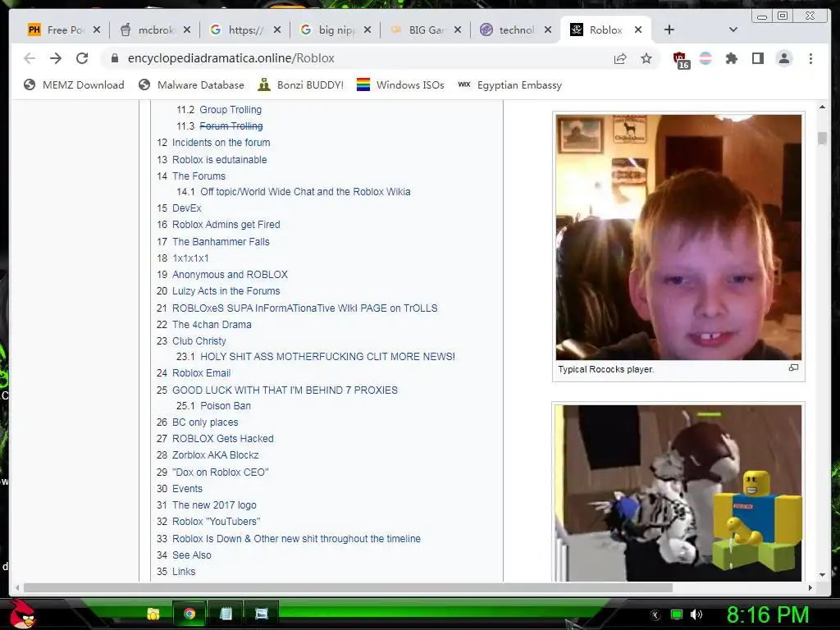Screen dimensions: 840x630
Task: Open the Typical Rococks player photo
Action: tap(678, 237)
